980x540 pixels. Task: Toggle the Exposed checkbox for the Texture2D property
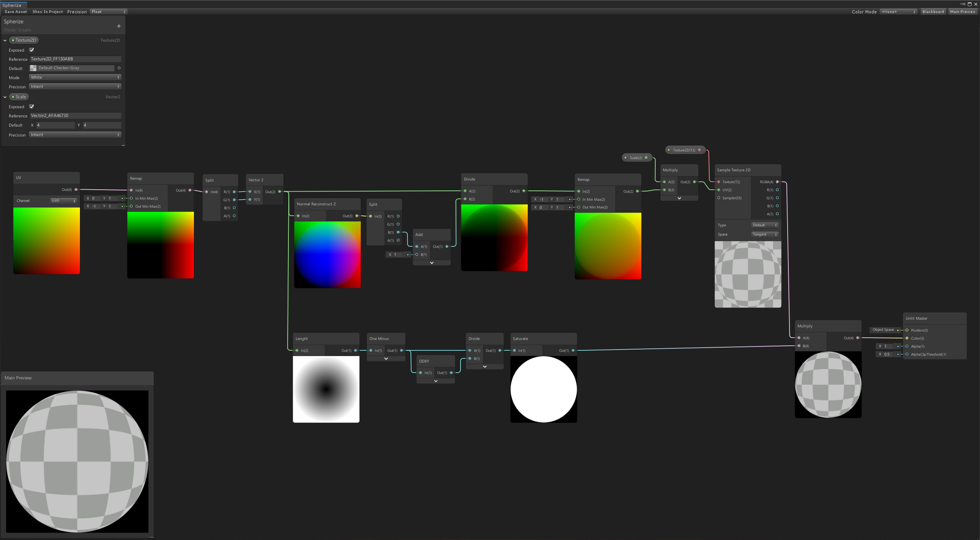[31, 50]
